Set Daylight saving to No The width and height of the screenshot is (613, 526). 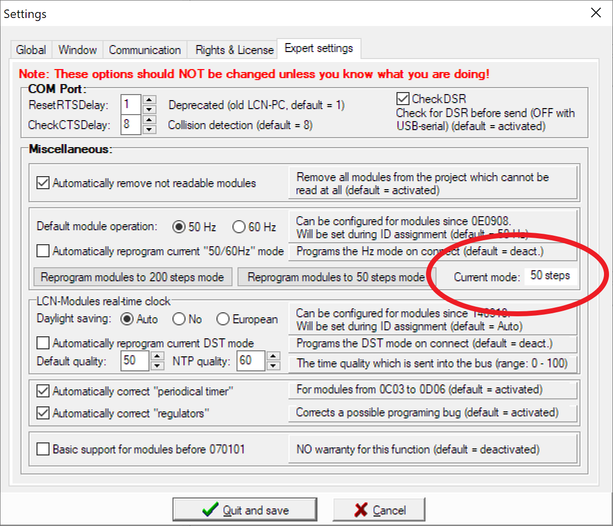[179, 320]
